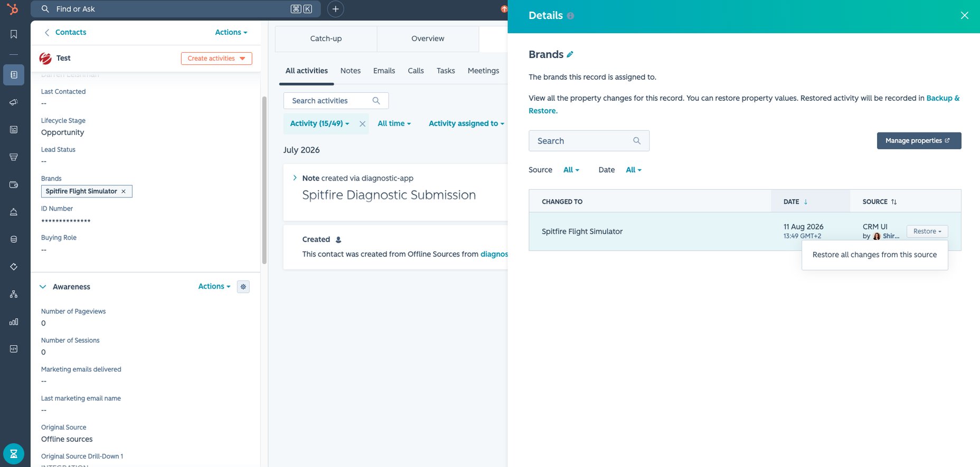Image resolution: width=980 pixels, height=467 pixels.
Task: Open the Service bell icon in sidebar
Action: click(x=14, y=212)
